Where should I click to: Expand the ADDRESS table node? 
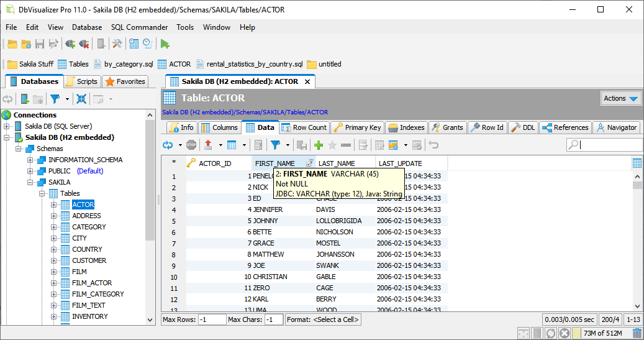coord(54,216)
